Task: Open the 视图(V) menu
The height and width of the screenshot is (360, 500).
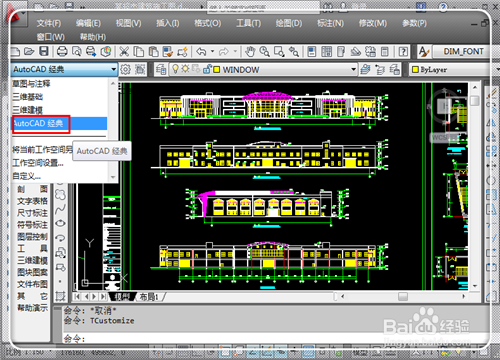Action: tap(128, 23)
